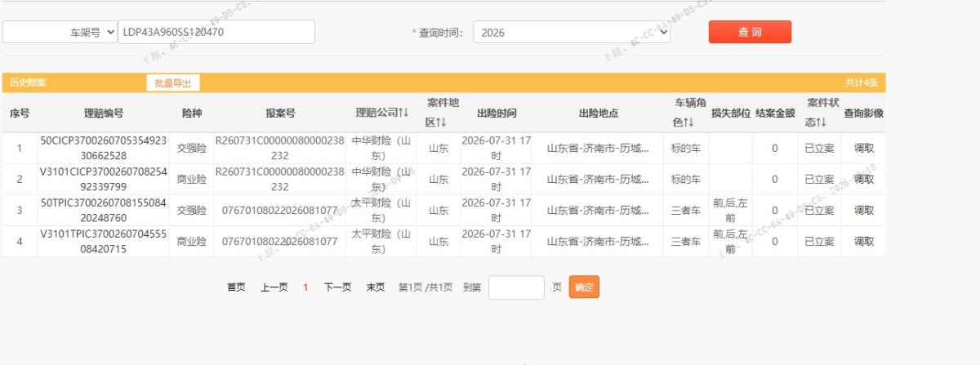980x365 pixels.
Task: Go to 下一页 next page
Action: pyautogui.click(x=337, y=287)
